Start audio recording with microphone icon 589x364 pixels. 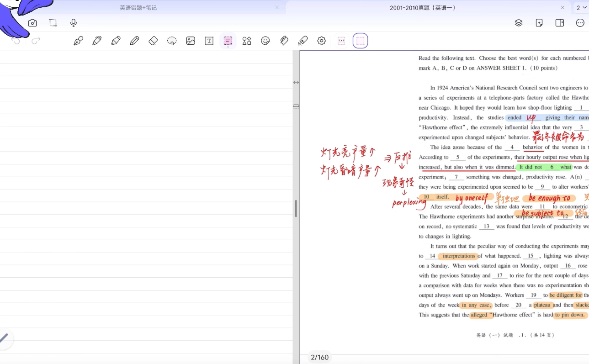pos(74,23)
